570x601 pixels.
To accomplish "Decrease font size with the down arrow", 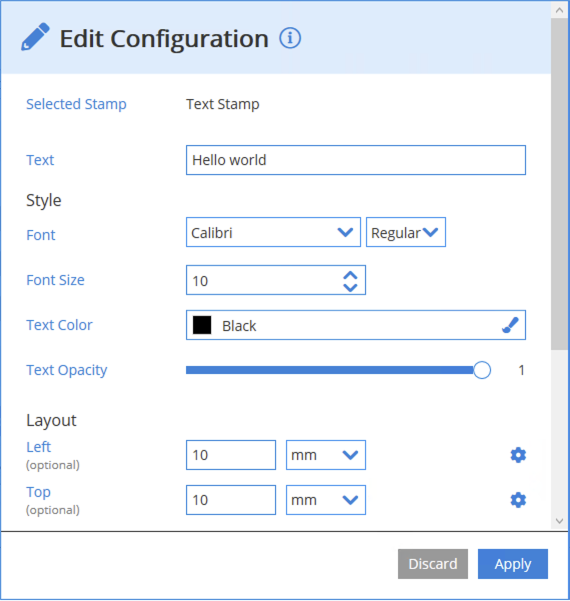I will click(350, 287).
